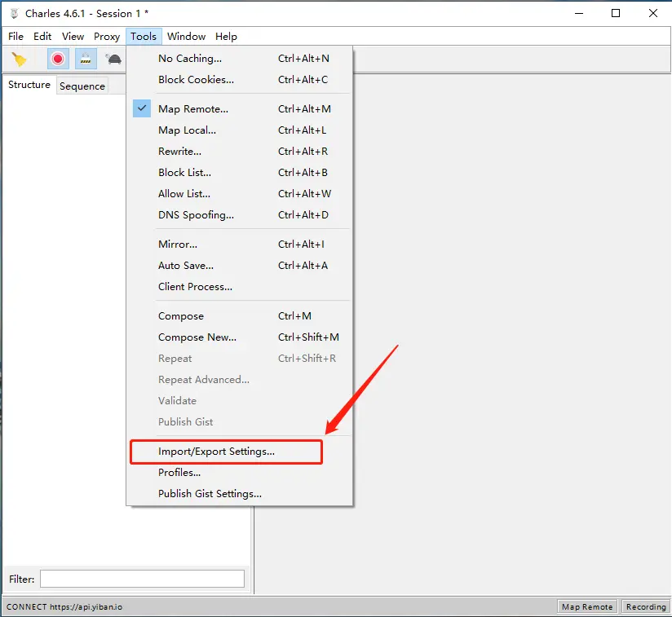Toggle the red Record button
The height and width of the screenshot is (617, 672).
click(x=58, y=59)
